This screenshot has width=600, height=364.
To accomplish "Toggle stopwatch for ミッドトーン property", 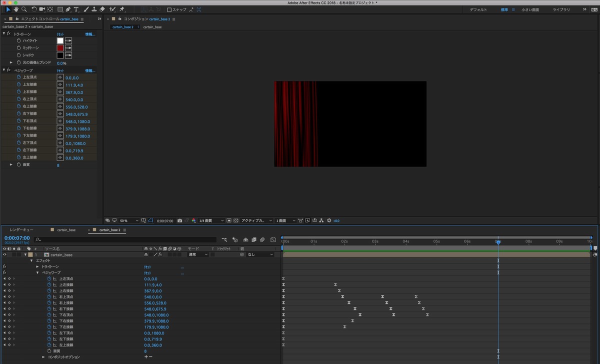I will click(19, 48).
